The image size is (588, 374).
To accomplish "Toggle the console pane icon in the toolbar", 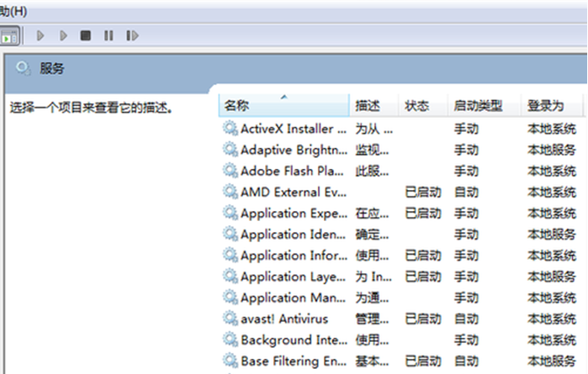I will (9, 36).
